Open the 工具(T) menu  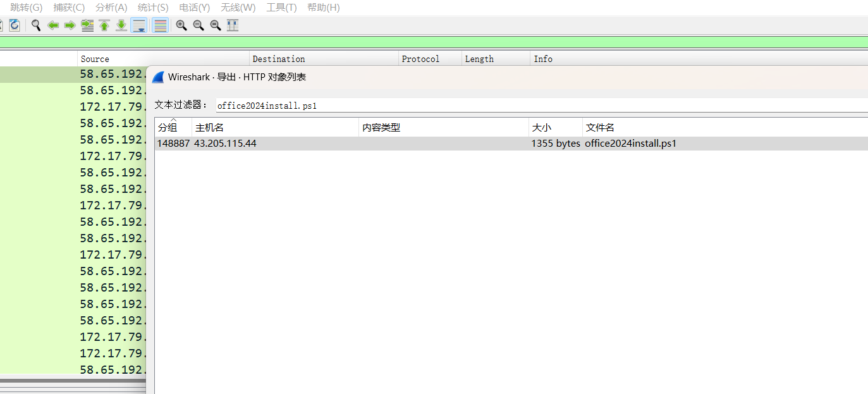point(281,8)
